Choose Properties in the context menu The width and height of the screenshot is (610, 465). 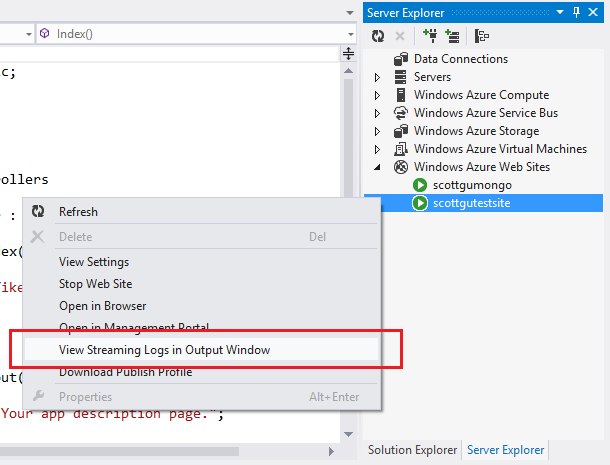click(201, 397)
